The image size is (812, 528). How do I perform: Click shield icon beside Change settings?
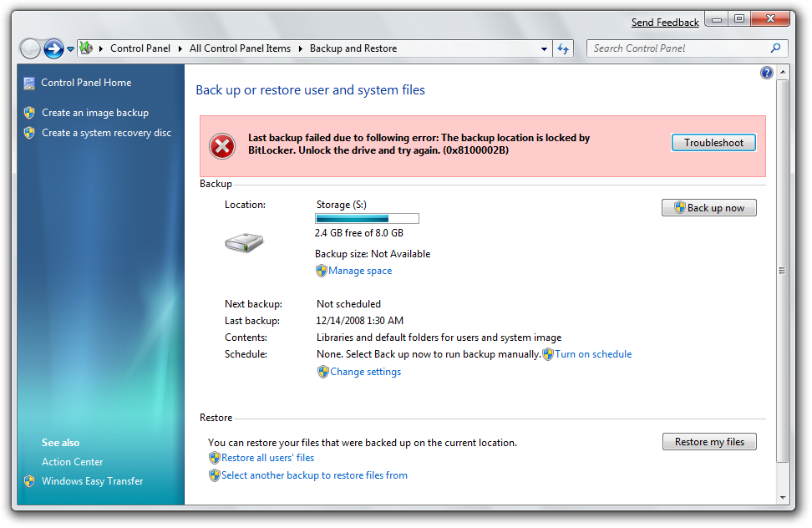point(323,372)
